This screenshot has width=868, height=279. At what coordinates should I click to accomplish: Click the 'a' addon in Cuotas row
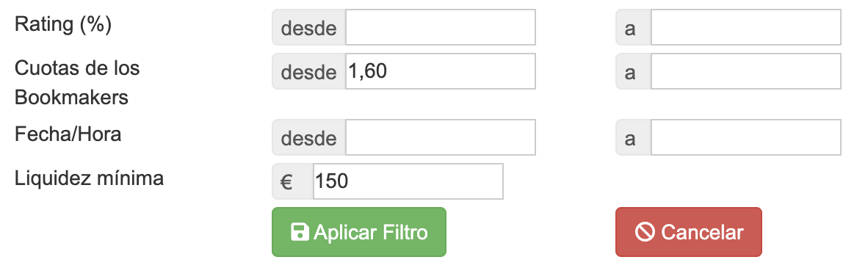tap(633, 71)
